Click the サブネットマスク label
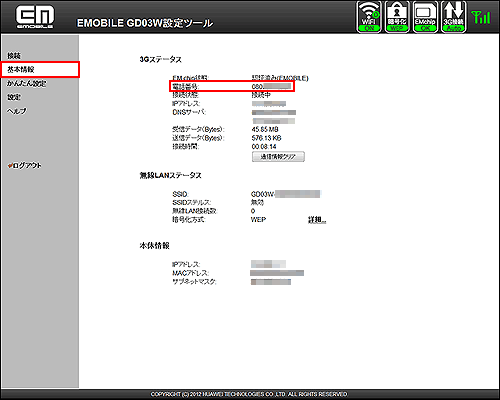 point(194,282)
